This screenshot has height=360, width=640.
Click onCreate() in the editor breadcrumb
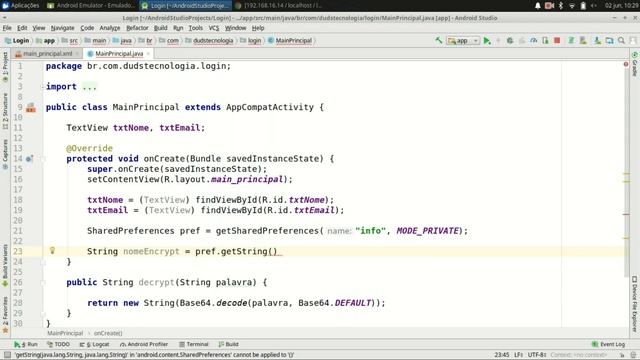click(108, 333)
